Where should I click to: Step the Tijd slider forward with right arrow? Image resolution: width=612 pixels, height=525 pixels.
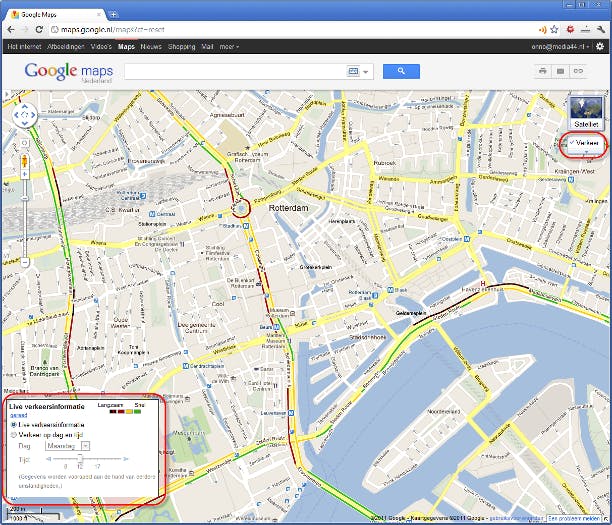pyautogui.click(x=126, y=459)
